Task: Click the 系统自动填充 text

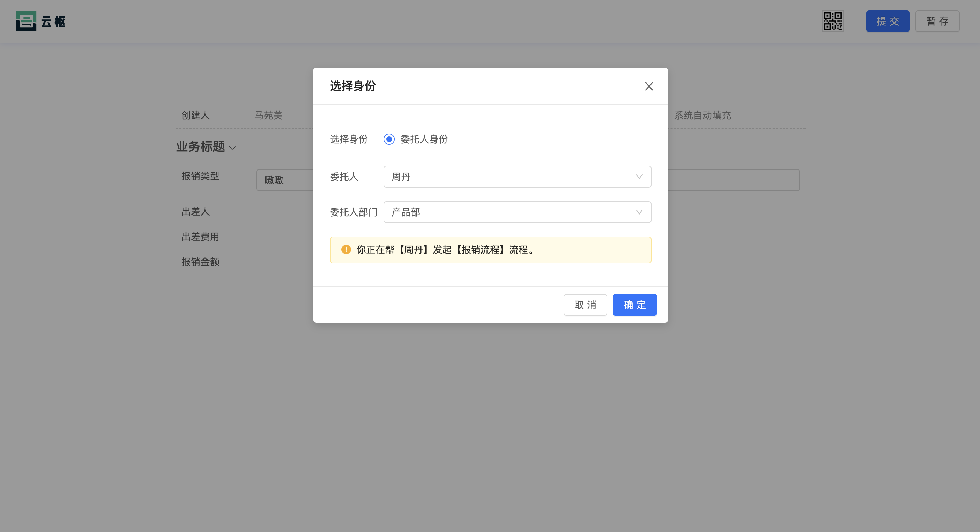Action: coord(702,115)
